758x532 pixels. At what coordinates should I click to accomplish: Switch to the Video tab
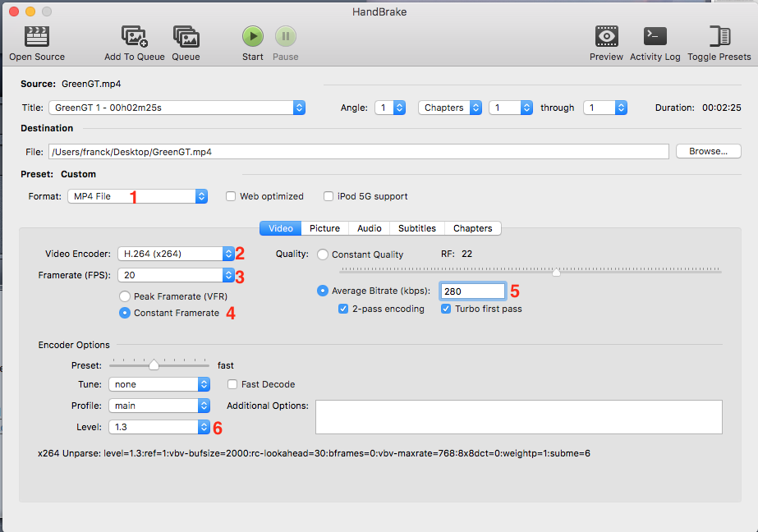[x=280, y=228]
